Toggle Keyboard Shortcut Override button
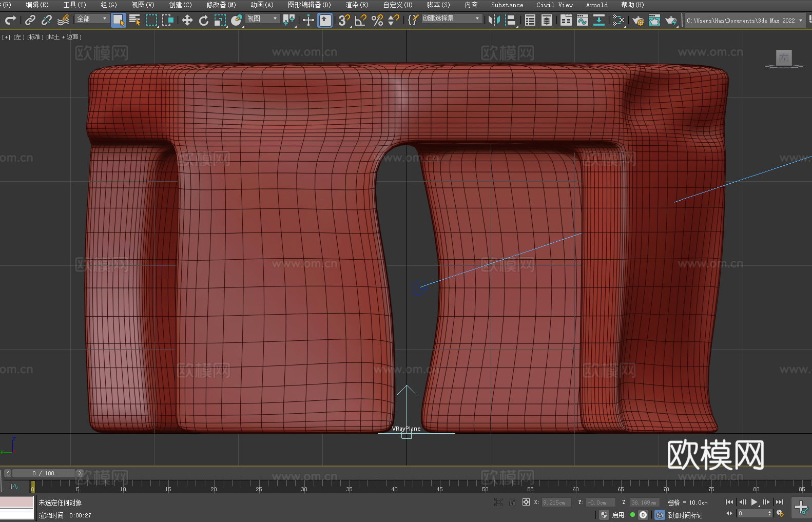Image resolution: width=812 pixels, height=522 pixels. tap(325, 20)
